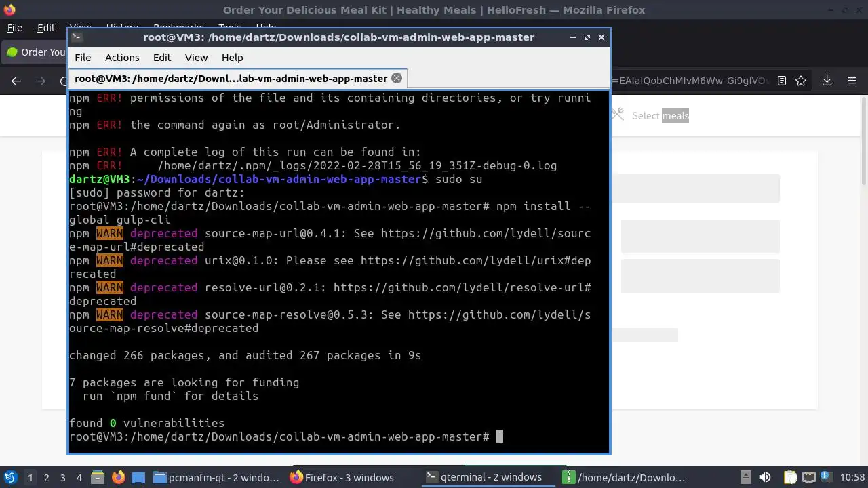Open Firefox hamburger application menu

(x=852, y=81)
